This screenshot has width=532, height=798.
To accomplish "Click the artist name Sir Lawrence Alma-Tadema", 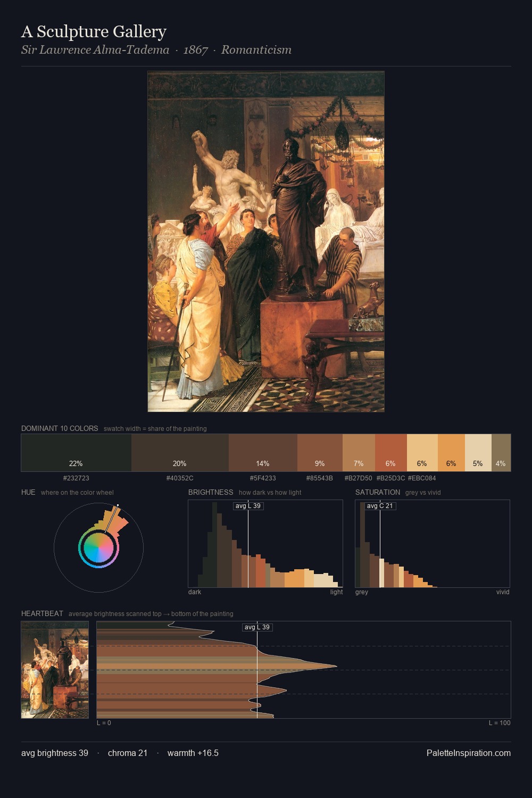I will (x=95, y=50).
